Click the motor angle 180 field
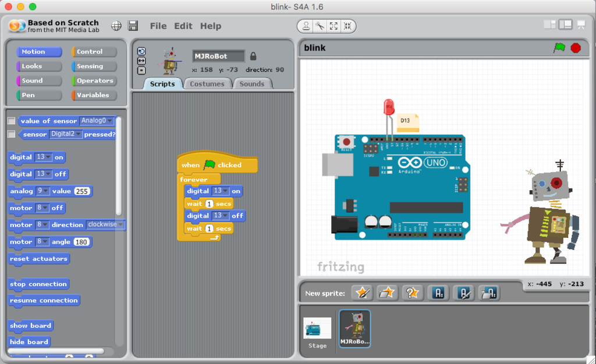 click(81, 242)
